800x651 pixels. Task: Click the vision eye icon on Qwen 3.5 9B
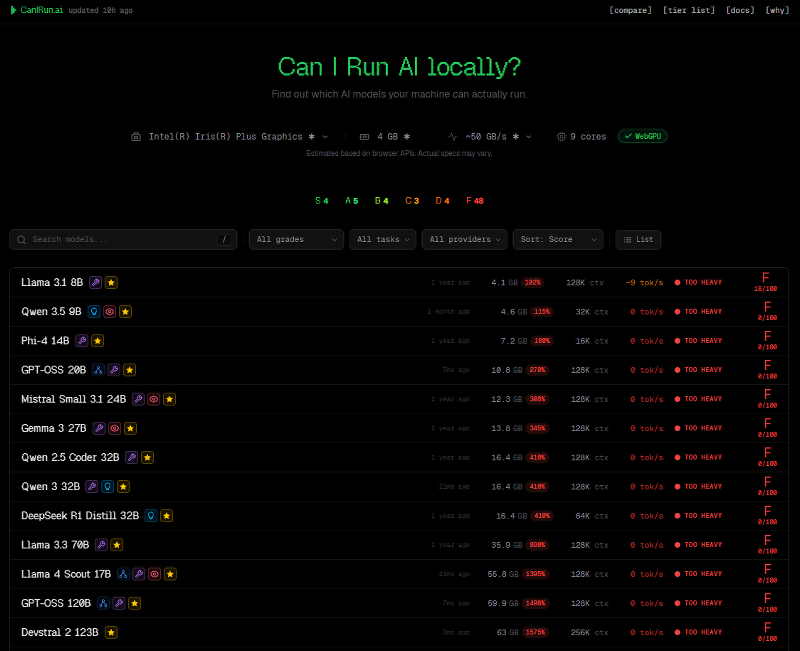click(110, 312)
